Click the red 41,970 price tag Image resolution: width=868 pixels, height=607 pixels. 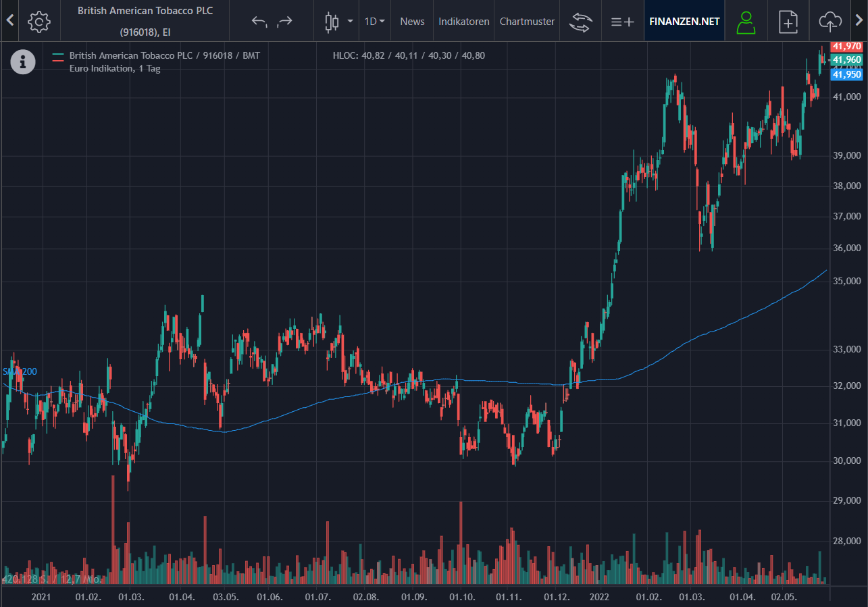846,47
